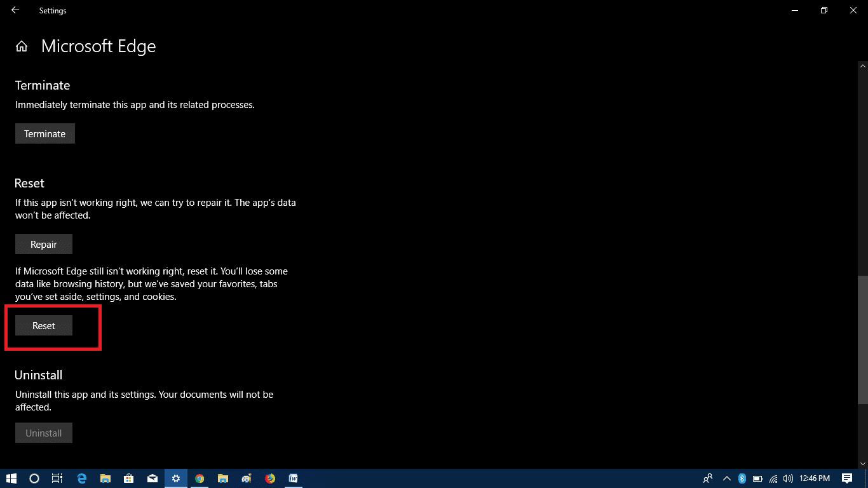This screenshot has height=488, width=868.
Task: Go back using the Settings back arrow
Action: point(15,10)
